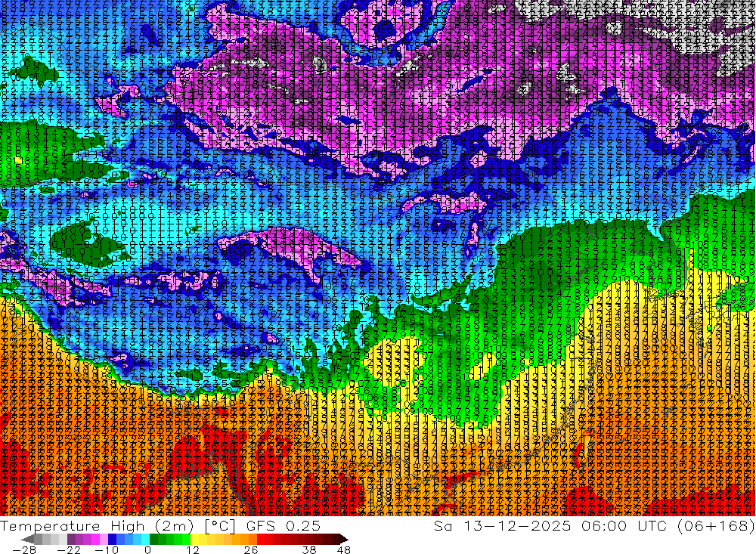Click the "26" legend value

coord(251,550)
